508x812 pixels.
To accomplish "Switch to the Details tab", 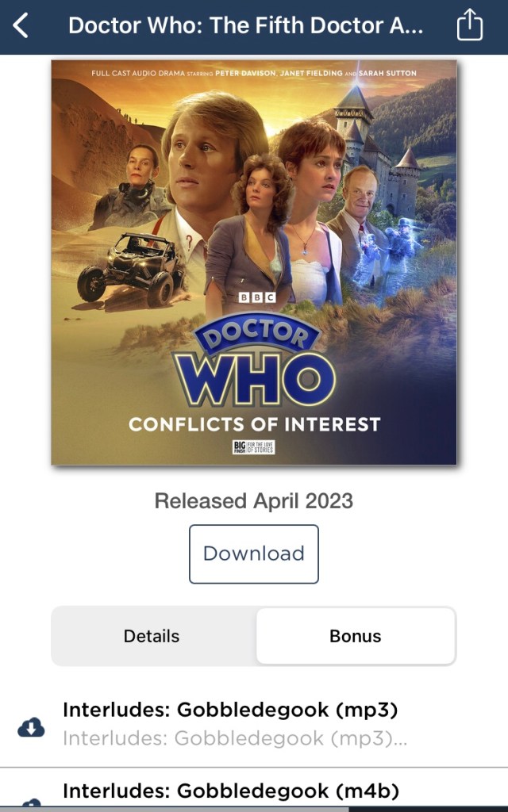I will click(152, 636).
